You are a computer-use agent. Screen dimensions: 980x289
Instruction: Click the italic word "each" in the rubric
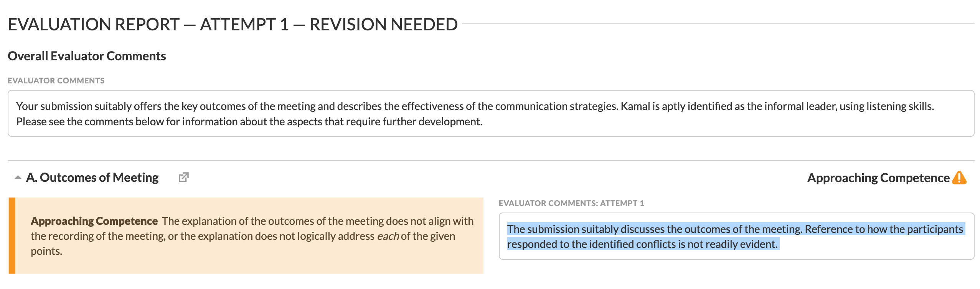(x=388, y=236)
